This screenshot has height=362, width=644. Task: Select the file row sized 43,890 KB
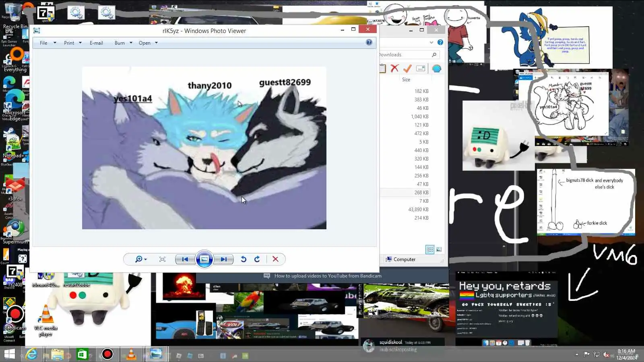(405, 210)
